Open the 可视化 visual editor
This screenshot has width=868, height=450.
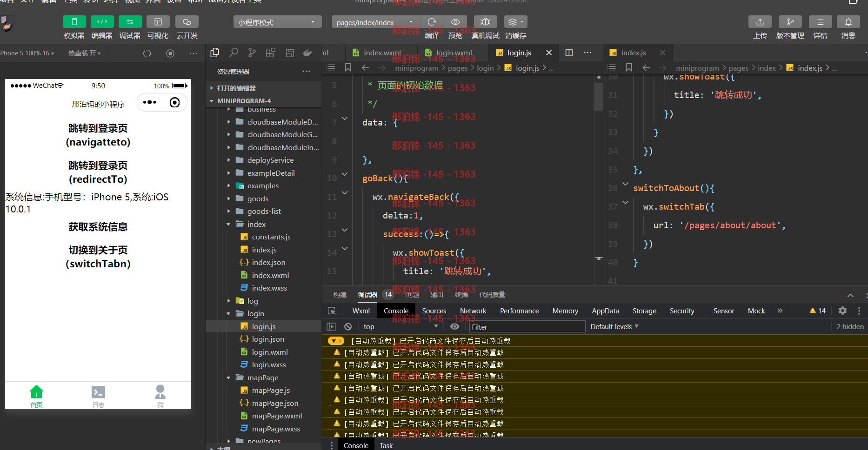tap(158, 22)
